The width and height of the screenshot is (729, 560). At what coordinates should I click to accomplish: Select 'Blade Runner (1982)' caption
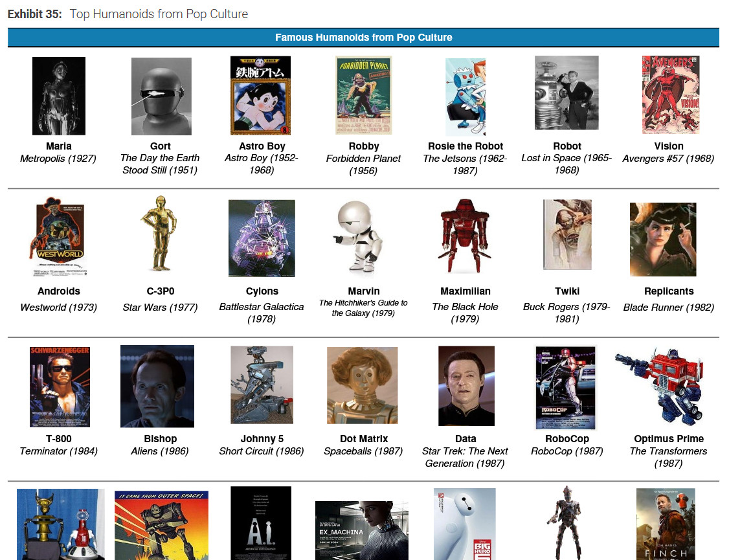click(669, 307)
